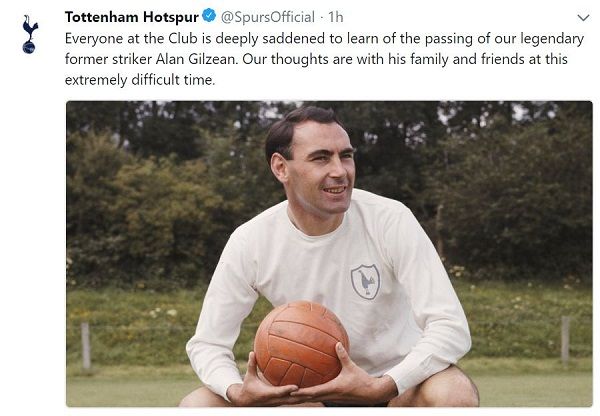Image resolution: width=600 pixels, height=416 pixels.
Task: Click the wooden fence post in the photo
Action: pyautogui.click(x=85, y=345)
